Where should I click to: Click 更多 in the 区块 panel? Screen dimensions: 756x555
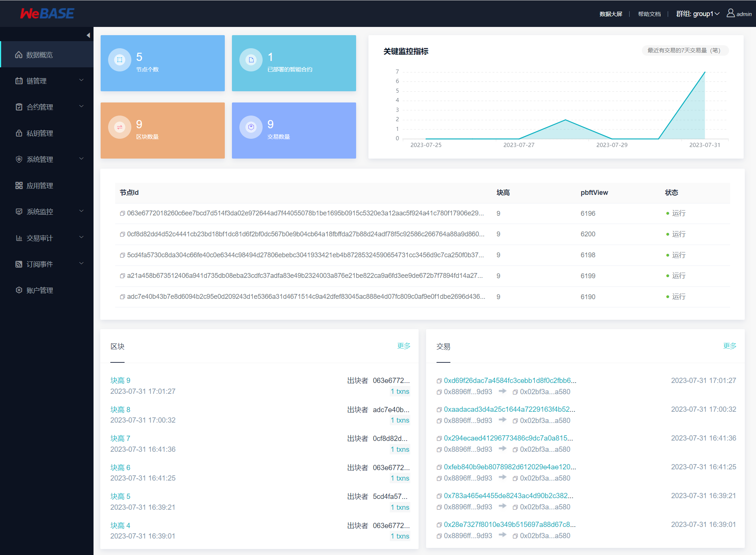tap(404, 346)
